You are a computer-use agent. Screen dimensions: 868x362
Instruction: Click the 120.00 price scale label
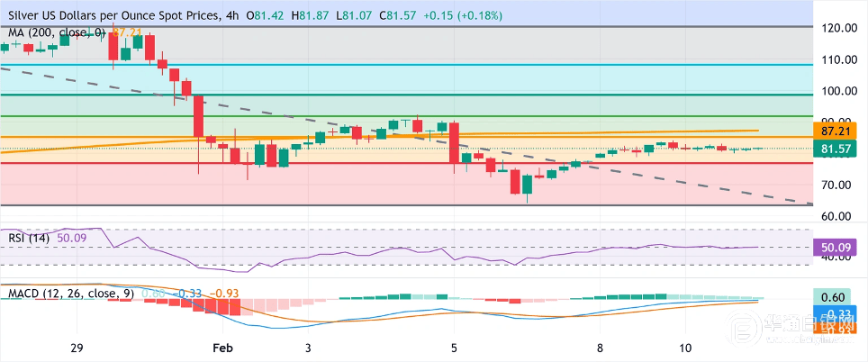838,28
